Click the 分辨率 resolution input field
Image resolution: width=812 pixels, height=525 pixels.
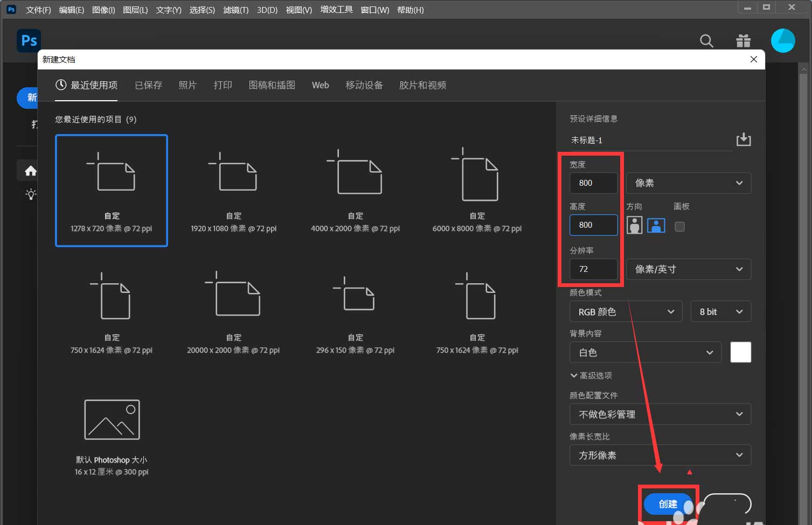point(594,269)
